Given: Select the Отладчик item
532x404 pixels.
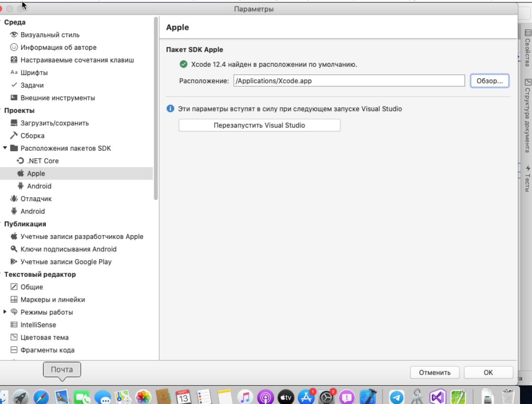Looking at the screenshot, I should point(36,199).
